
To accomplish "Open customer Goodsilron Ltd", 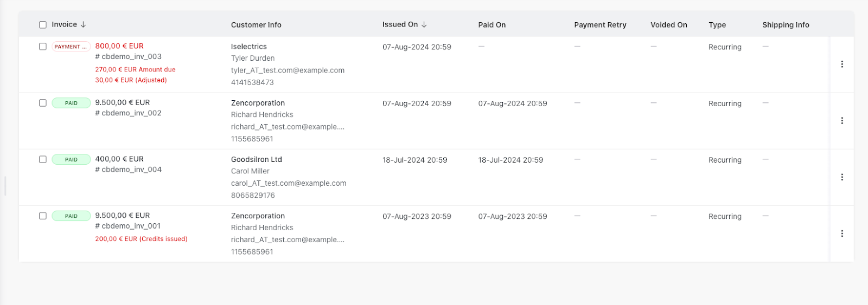I will click(x=257, y=159).
